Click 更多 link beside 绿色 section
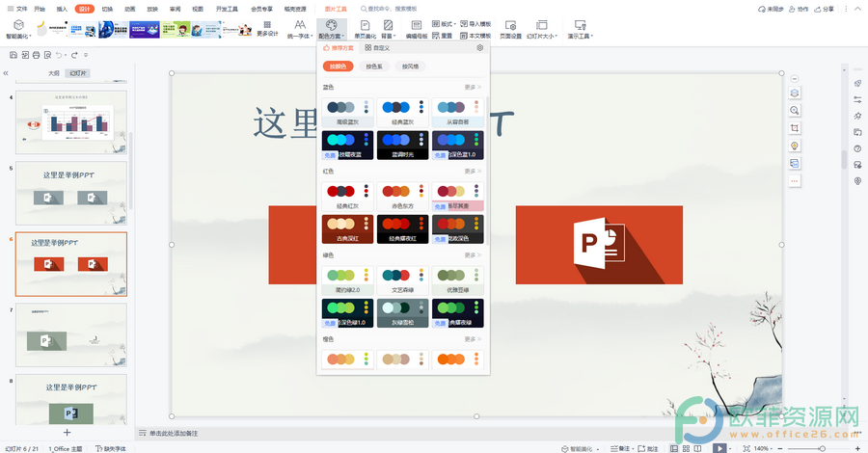The image size is (868, 453). (473, 255)
